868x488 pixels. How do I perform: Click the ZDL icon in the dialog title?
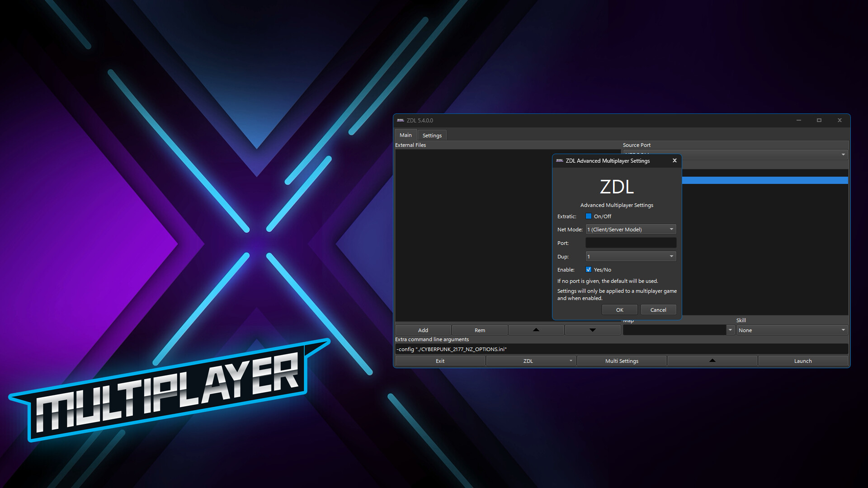coord(560,160)
